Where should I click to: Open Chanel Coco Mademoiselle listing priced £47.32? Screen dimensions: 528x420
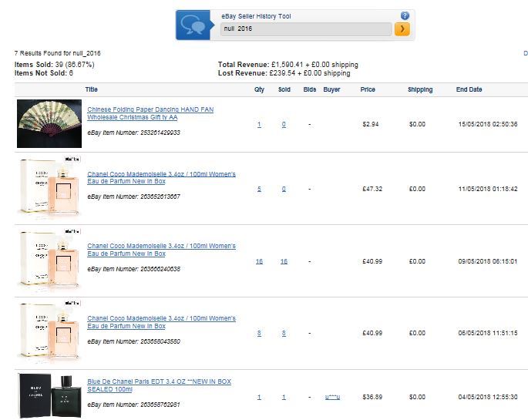tap(161, 177)
